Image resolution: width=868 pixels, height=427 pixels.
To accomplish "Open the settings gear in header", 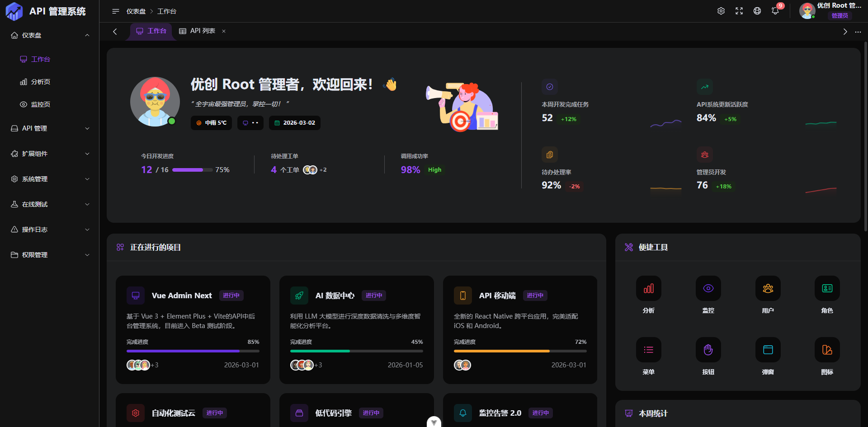I will point(721,11).
